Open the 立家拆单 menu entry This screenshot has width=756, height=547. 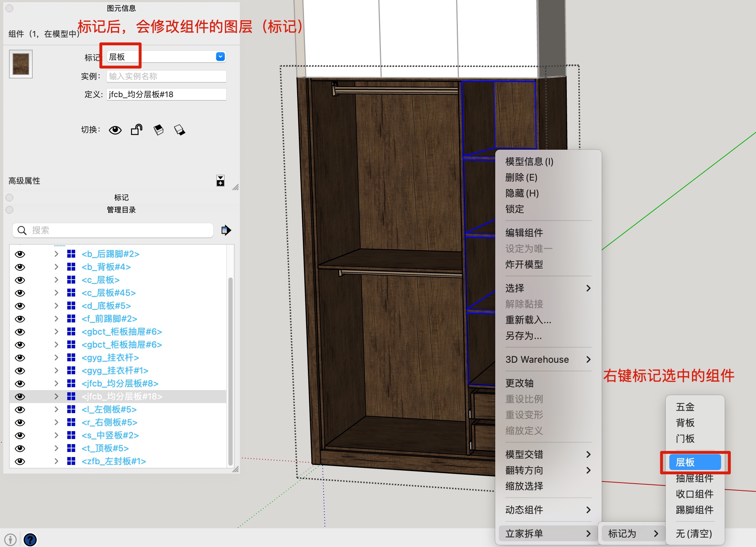point(548,534)
